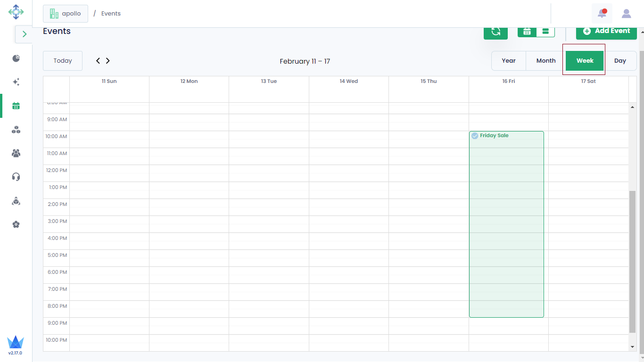Screen dimensions: 644x362
Task: Open the pie chart dashboard icon
Action: click(16, 58)
